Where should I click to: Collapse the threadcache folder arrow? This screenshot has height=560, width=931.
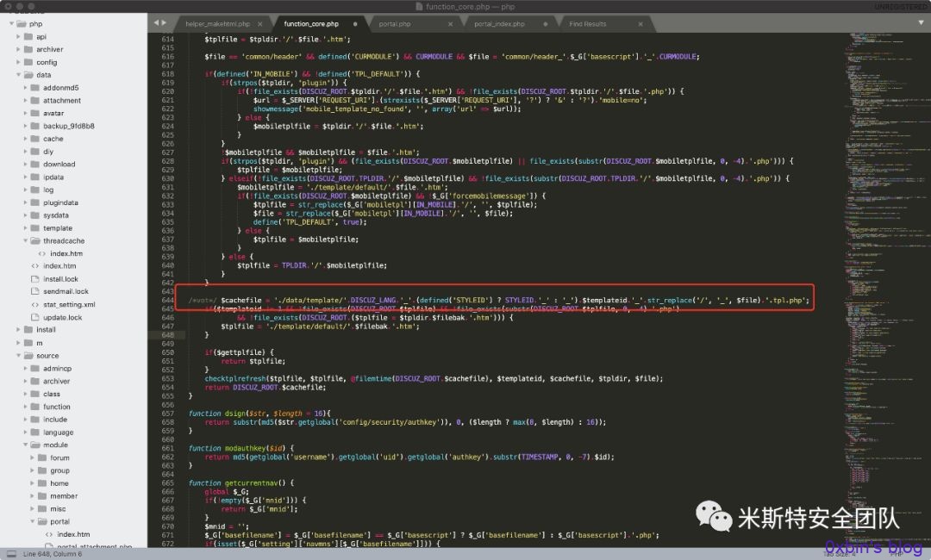[x=26, y=241]
